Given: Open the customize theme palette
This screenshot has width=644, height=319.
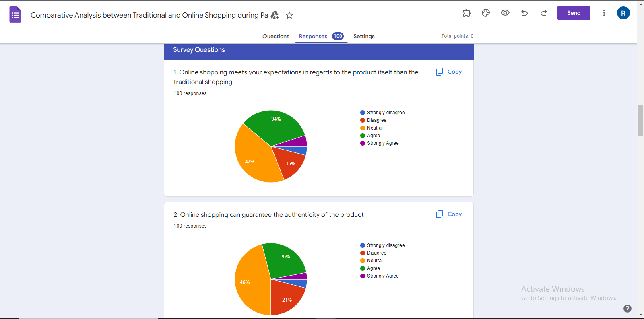Looking at the screenshot, I should click(486, 13).
